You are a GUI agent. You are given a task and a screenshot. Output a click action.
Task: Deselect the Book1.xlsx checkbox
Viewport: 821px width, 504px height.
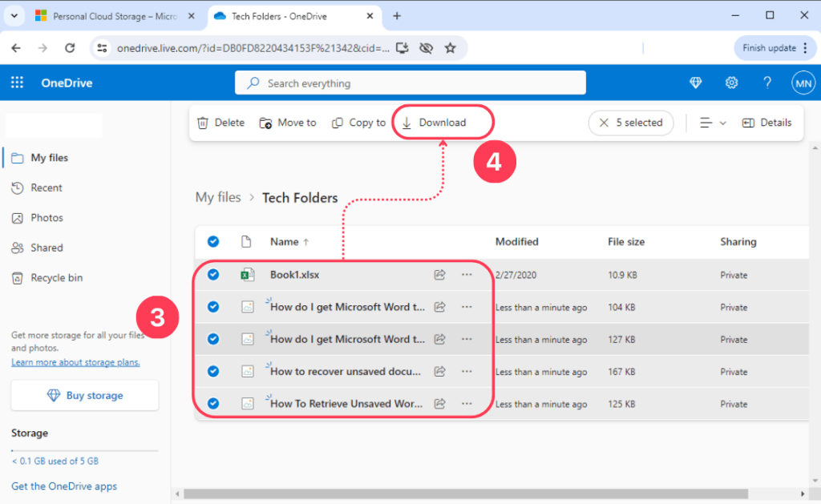212,274
